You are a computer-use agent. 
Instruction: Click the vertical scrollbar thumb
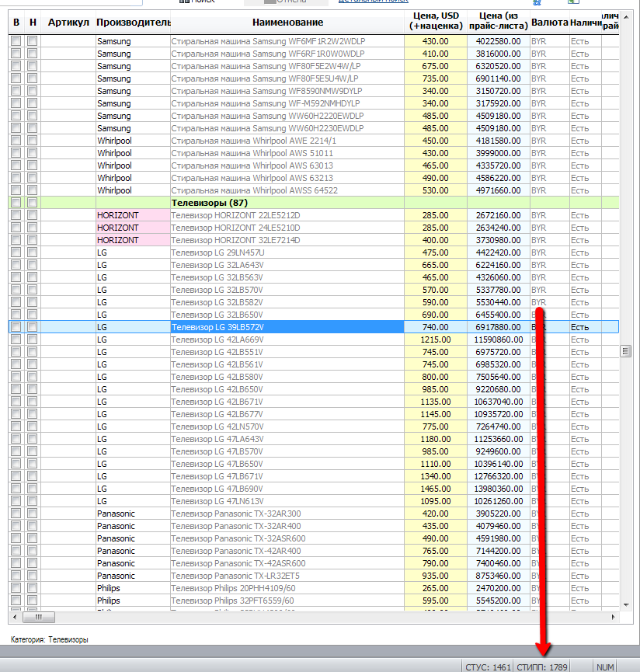pyautogui.click(x=626, y=351)
